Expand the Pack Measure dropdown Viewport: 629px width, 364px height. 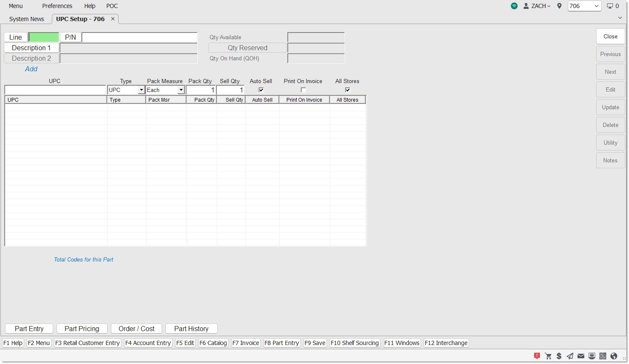click(181, 90)
